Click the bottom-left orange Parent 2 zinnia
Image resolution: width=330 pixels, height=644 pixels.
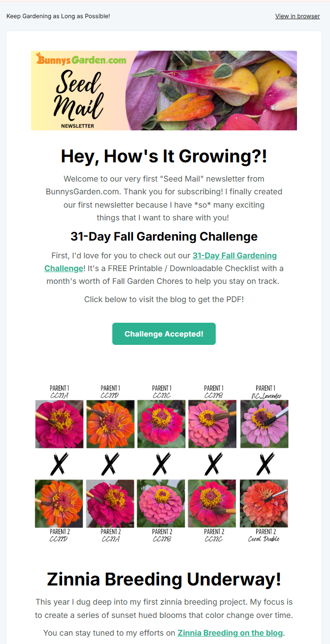tap(60, 503)
